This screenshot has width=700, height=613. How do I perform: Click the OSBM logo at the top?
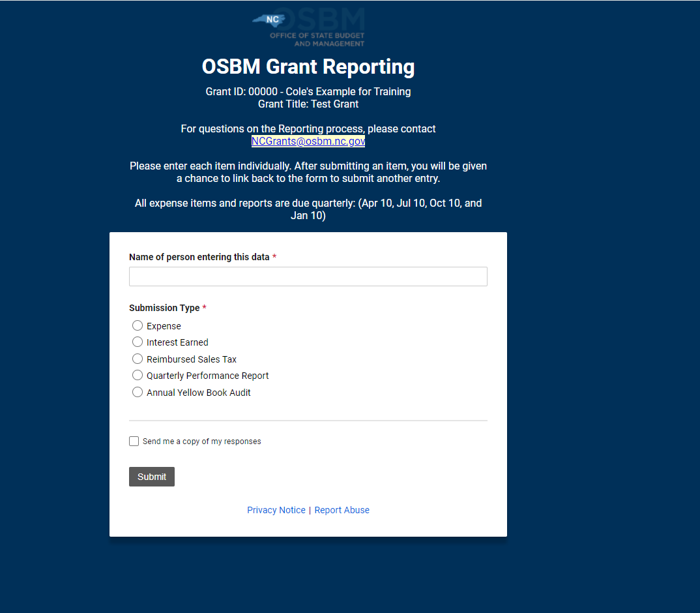point(308,26)
